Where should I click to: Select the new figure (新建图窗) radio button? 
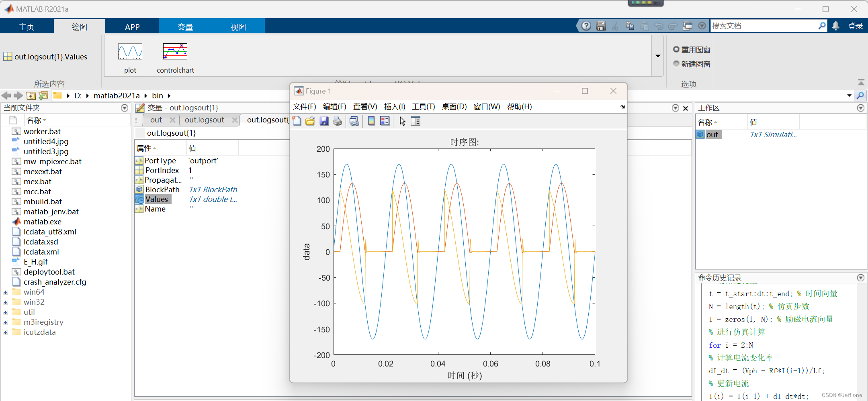[x=676, y=64]
